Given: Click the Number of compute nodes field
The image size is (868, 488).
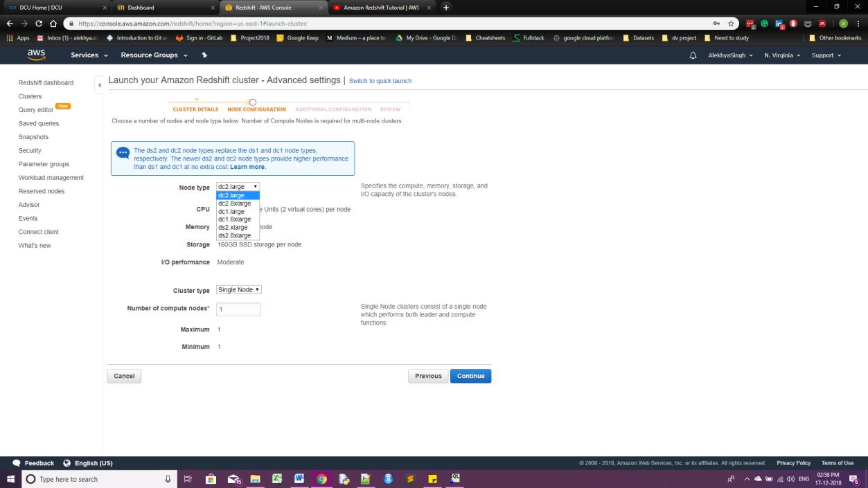Looking at the screenshot, I should coord(238,309).
